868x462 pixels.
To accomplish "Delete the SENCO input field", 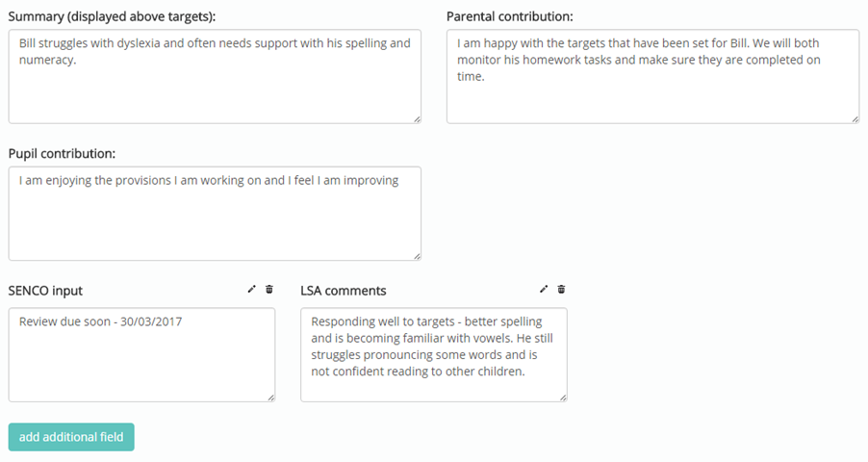I will tap(269, 289).
